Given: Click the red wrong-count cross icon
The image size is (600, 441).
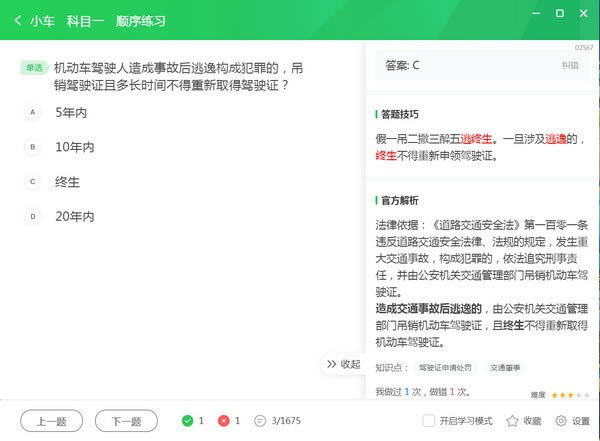Looking at the screenshot, I should (223, 421).
